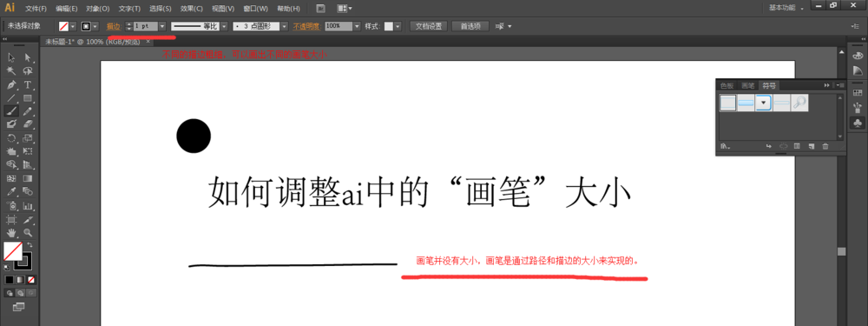Select the Eraser tool
Image resolution: width=868 pixels, height=326 pixels.
tap(28, 124)
